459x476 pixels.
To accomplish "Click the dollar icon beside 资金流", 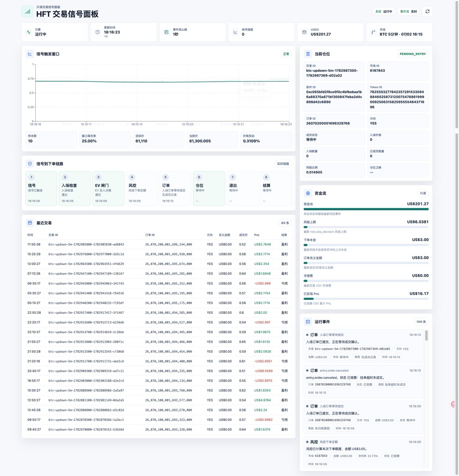I will click(308, 193).
